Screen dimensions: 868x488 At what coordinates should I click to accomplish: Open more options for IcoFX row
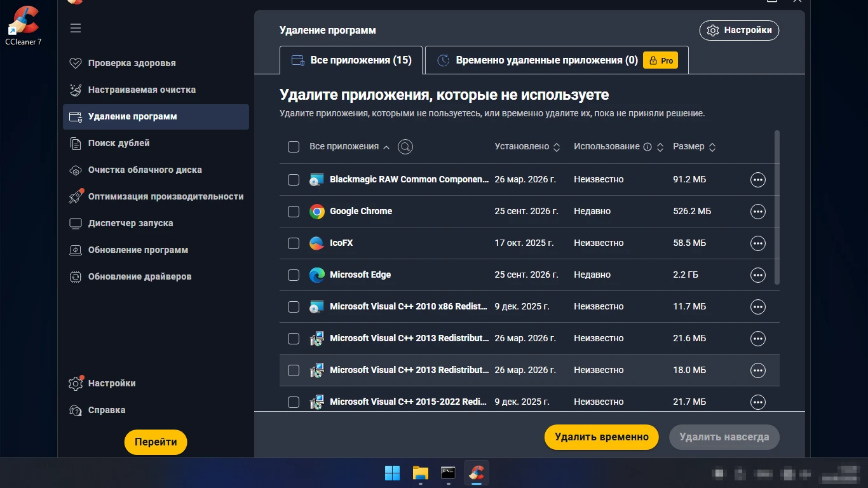coord(758,243)
